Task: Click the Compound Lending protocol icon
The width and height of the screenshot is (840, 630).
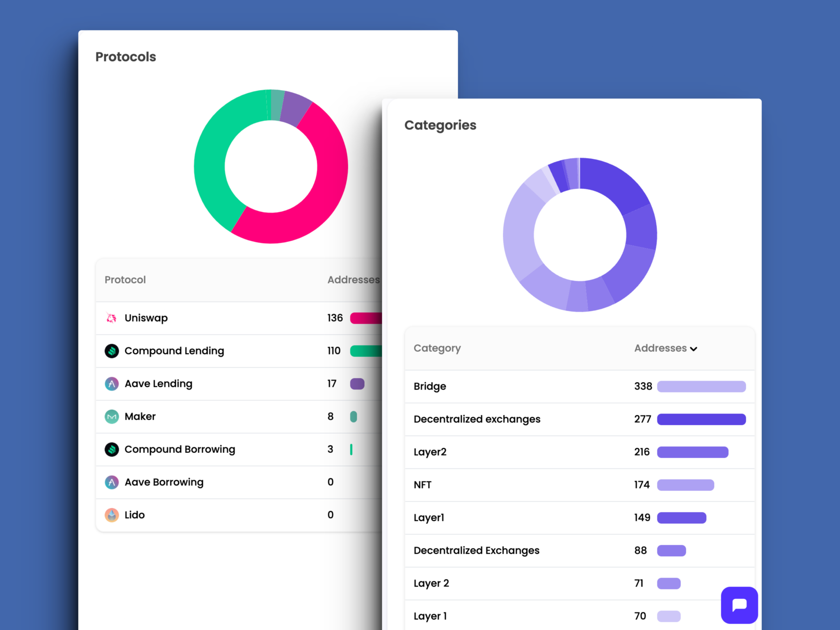Action: tap(112, 351)
